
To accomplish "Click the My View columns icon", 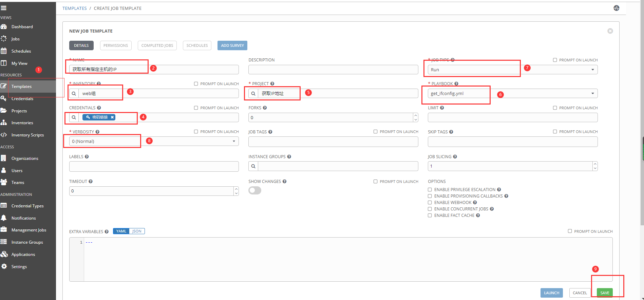I will (x=4, y=63).
